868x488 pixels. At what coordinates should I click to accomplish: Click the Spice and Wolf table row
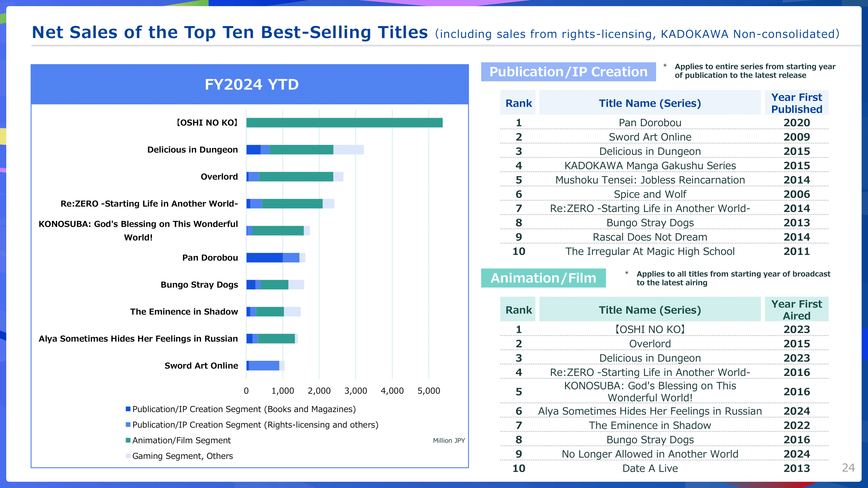[x=650, y=194]
